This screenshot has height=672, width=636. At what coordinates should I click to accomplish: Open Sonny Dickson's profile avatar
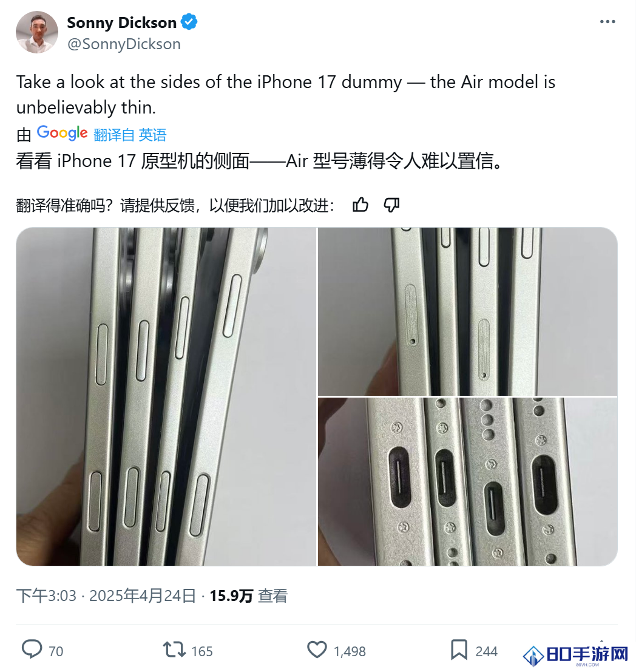click(37, 32)
